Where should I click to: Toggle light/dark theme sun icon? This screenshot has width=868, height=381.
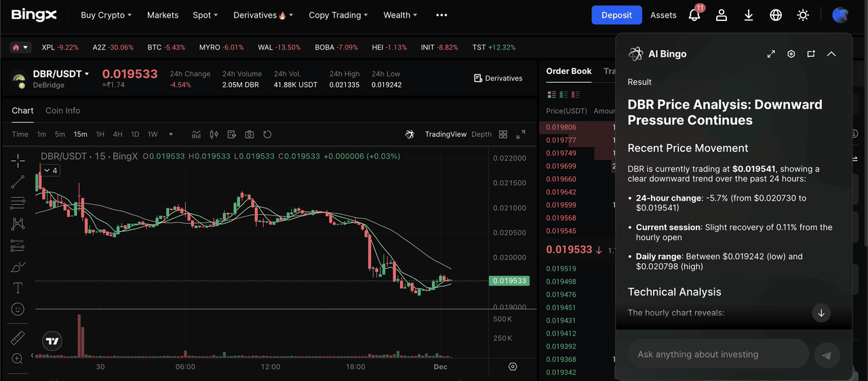pyautogui.click(x=803, y=15)
